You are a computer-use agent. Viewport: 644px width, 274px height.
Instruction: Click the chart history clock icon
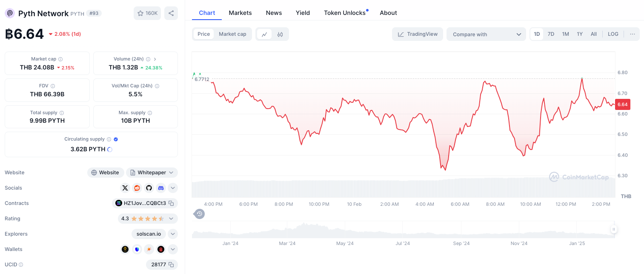[200, 214]
